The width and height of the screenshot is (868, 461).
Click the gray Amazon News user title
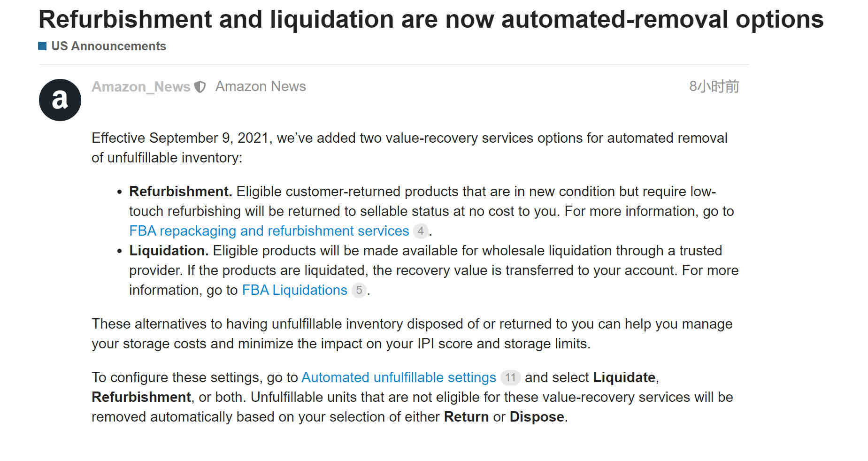coord(261,86)
